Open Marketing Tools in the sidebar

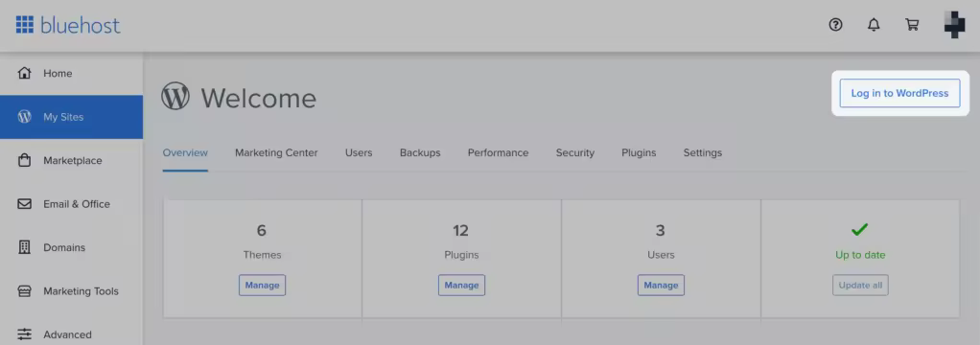click(x=71, y=291)
